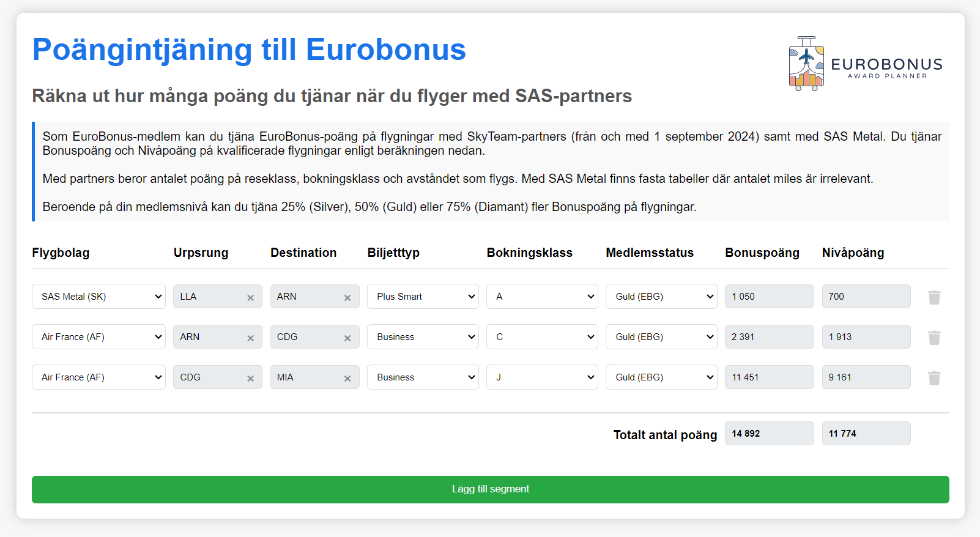Image resolution: width=980 pixels, height=537 pixels.
Task: Open booking class dropdown showing J
Action: (x=542, y=377)
